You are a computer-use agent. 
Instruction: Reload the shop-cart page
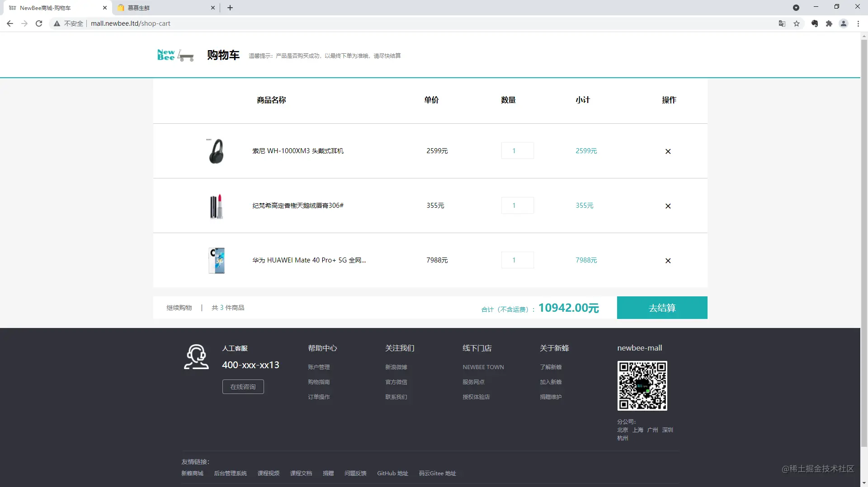click(x=39, y=23)
